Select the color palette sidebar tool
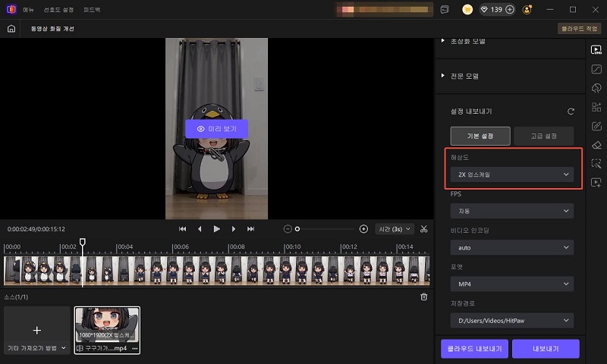 coord(596,88)
